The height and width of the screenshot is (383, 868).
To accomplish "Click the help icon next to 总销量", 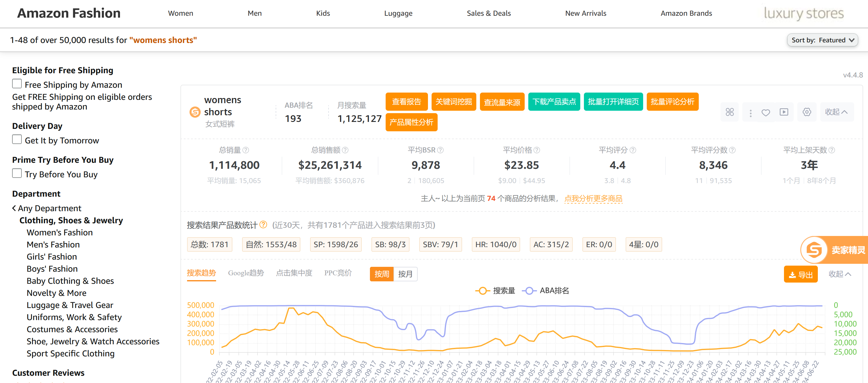I will point(246,150).
